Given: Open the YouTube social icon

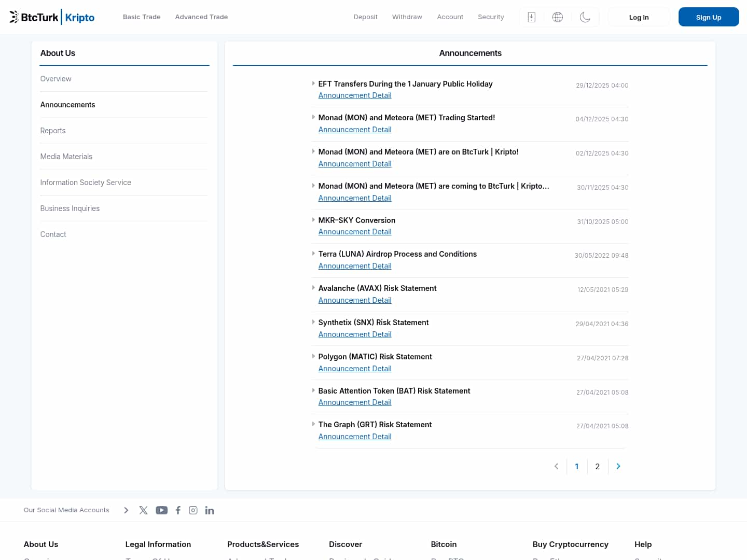Looking at the screenshot, I should tap(162, 510).
